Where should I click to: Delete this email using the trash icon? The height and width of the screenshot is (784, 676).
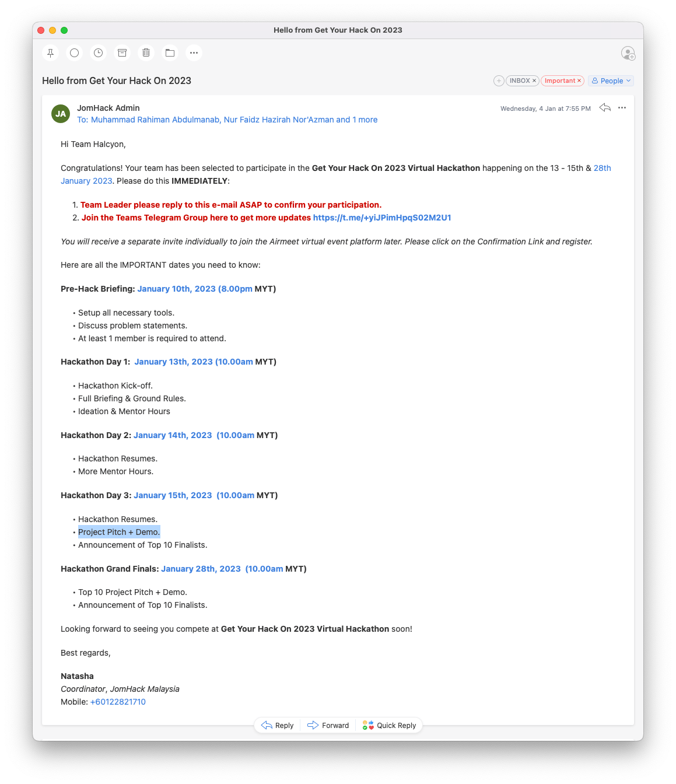(x=146, y=52)
